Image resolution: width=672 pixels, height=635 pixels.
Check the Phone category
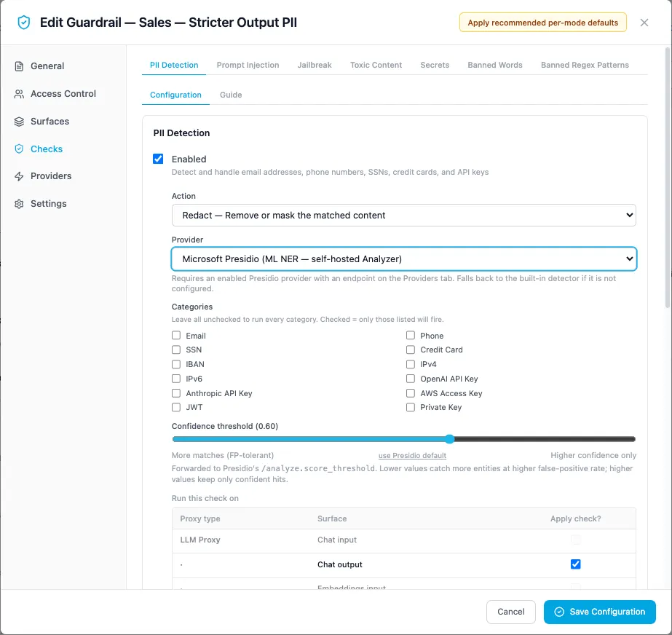[x=411, y=335]
